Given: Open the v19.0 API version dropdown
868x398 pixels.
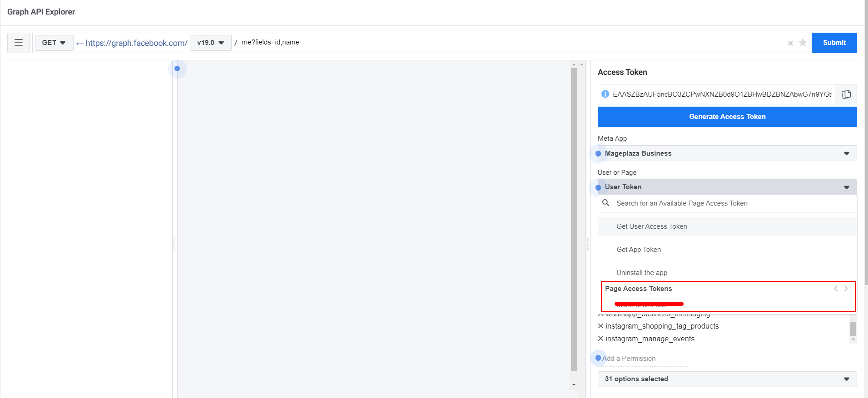Looking at the screenshot, I should 210,43.
